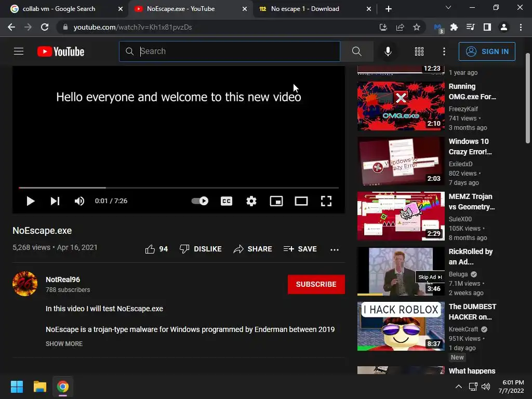Open YouTube settings three-dot menu
This screenshot has height=399, width=532.
click(x=444, y=51)
